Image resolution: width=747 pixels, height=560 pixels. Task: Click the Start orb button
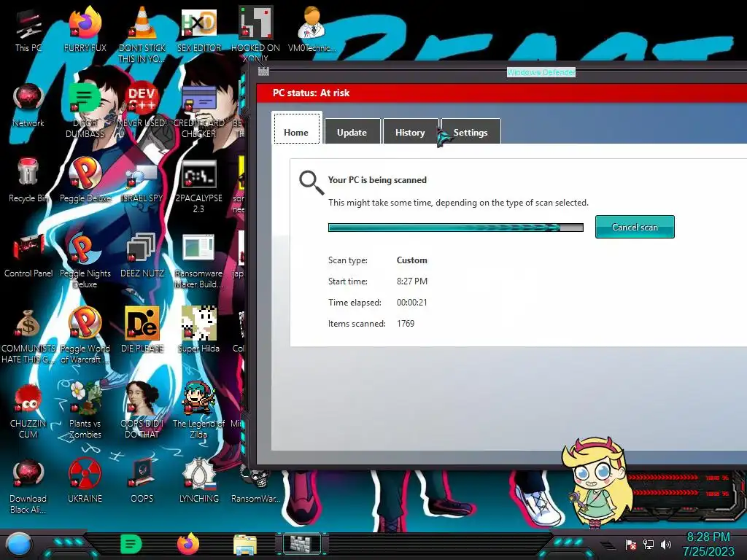coord(19,545)
